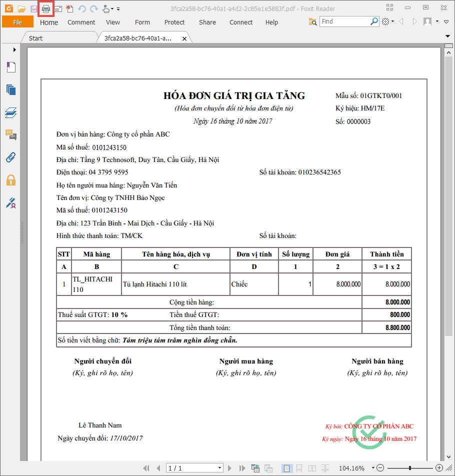Click into the Find search field
This screenshot has width=455, height=476.
pyautogui.click(x=345, y=21)
